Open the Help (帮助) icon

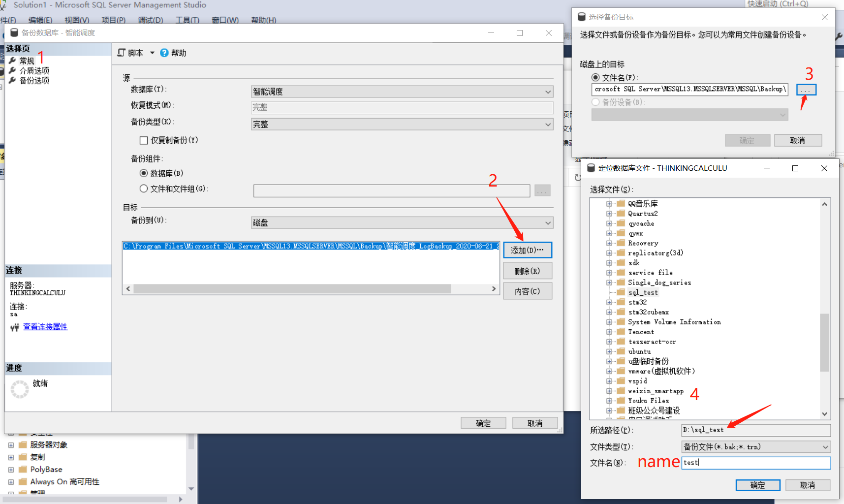164,53
